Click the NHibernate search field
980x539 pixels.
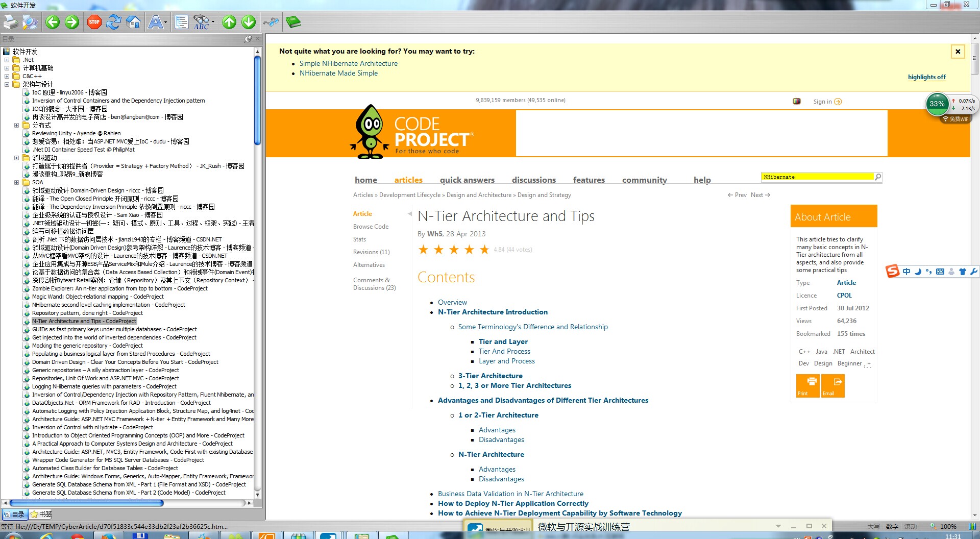point(817,177)
